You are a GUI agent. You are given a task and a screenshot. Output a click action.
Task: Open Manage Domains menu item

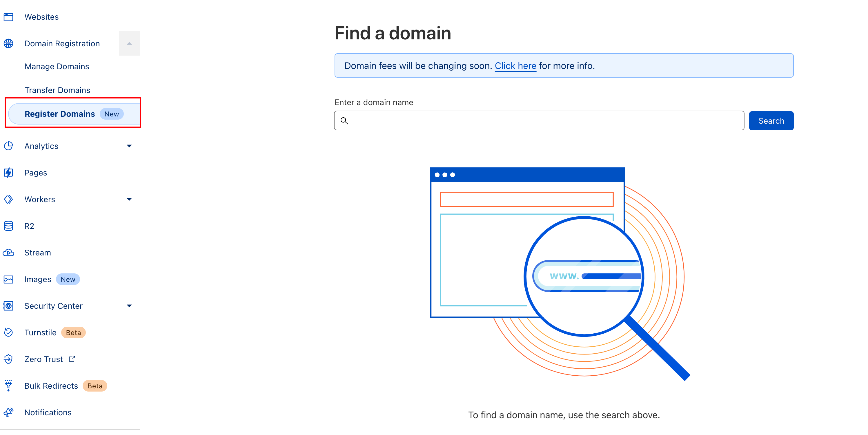pyautogui.click(x=57, y=66)
